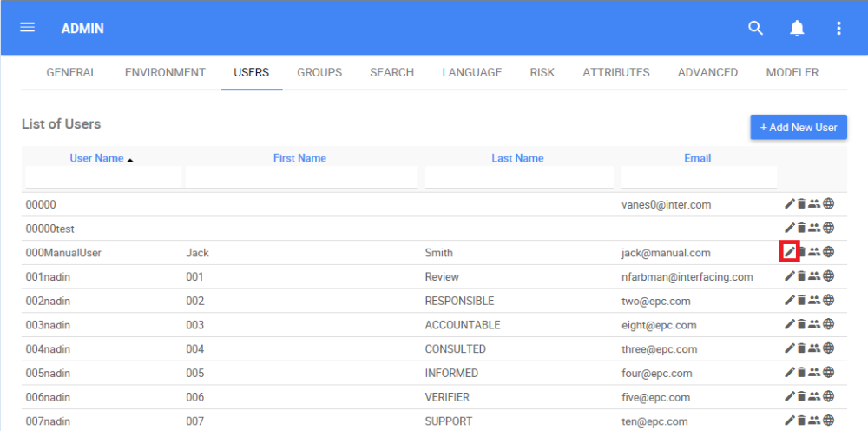Delete user 005nadin using trash icon
The image size is (868, 431).
[802, 373]
